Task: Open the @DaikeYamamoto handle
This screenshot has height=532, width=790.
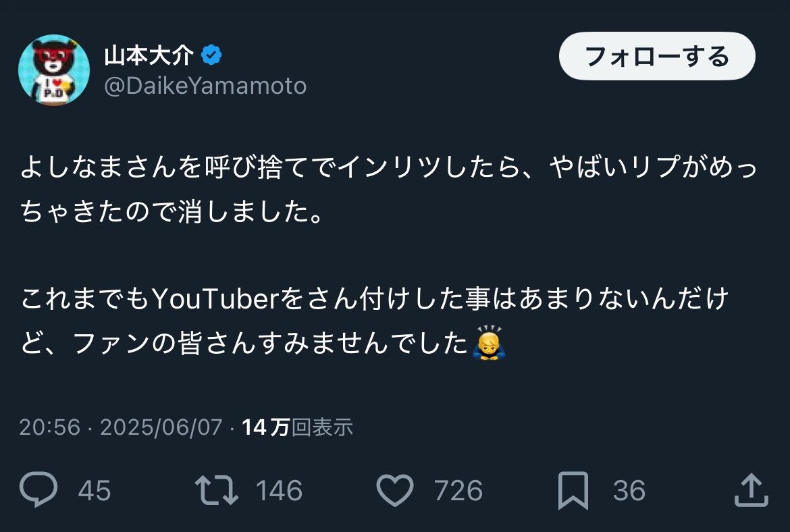Action: [x=205, y=86]
